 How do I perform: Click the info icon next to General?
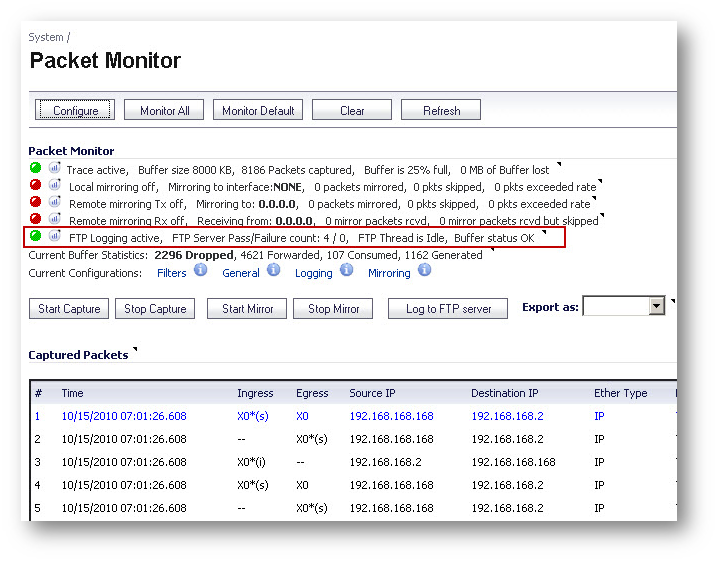tap(274, 271)
